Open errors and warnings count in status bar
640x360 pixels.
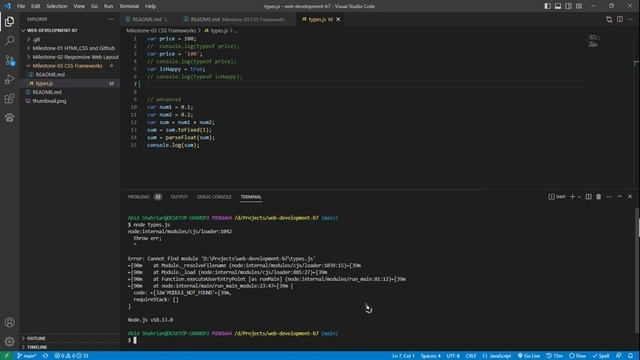click(x=71, y=356)
